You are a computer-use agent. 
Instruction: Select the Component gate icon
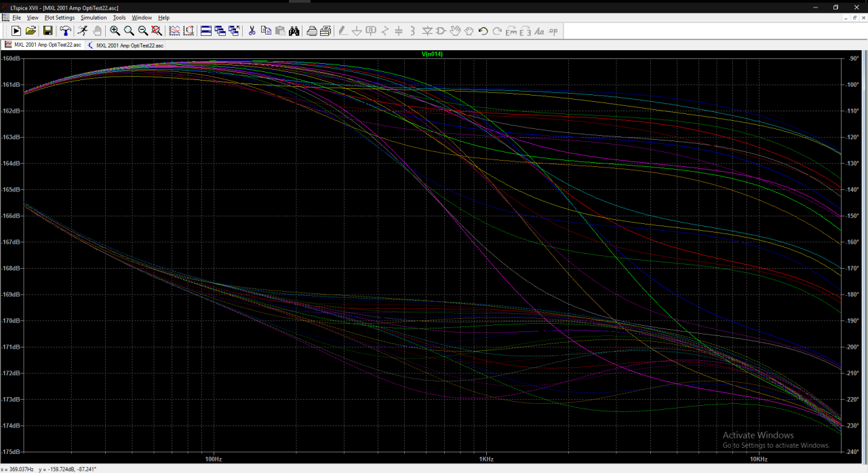[x=441, y=31]
